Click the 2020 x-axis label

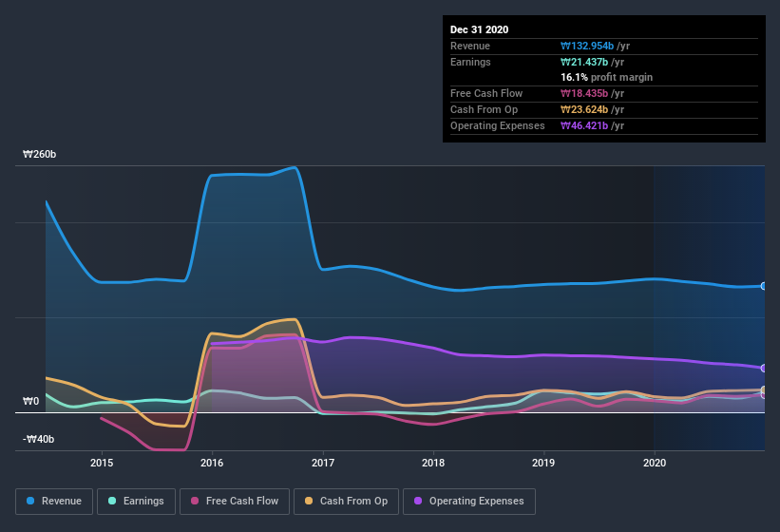coord(655,463)
